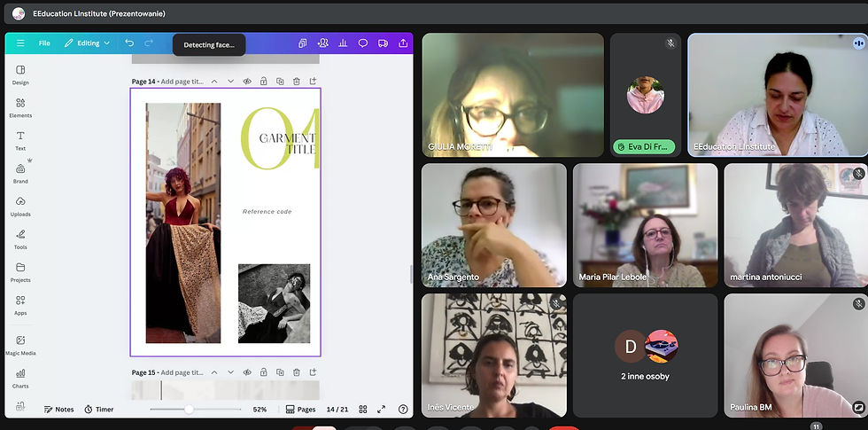Click the Share upload icon
Image resolution: width=868 pixels, height=430 pixels.
(x=403, y=43)
